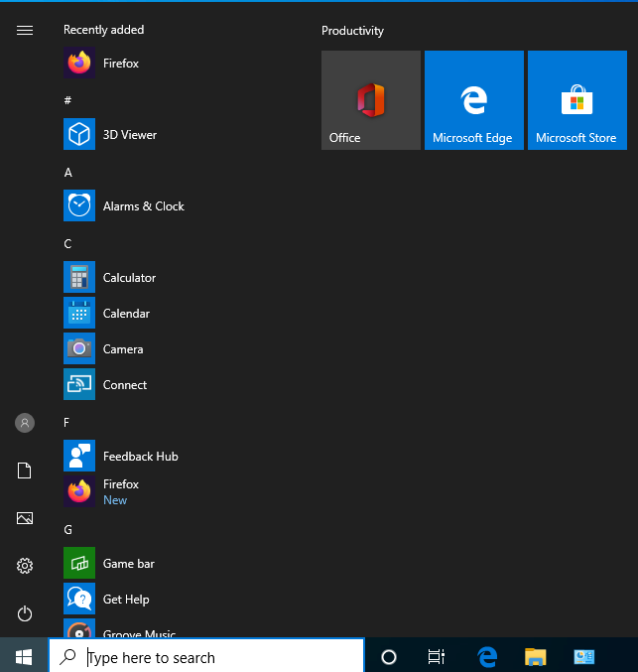This screenshot has height=672, width=638.
Task: Click the 'Alarms & Clock' label text
Action: pyautogui.click(x=144, y=206)
